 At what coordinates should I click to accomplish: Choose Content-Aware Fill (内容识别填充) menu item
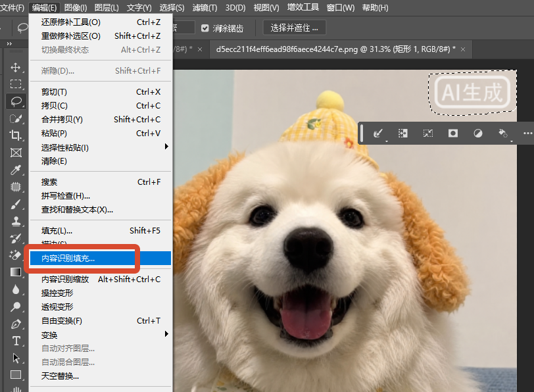point(101,258)
